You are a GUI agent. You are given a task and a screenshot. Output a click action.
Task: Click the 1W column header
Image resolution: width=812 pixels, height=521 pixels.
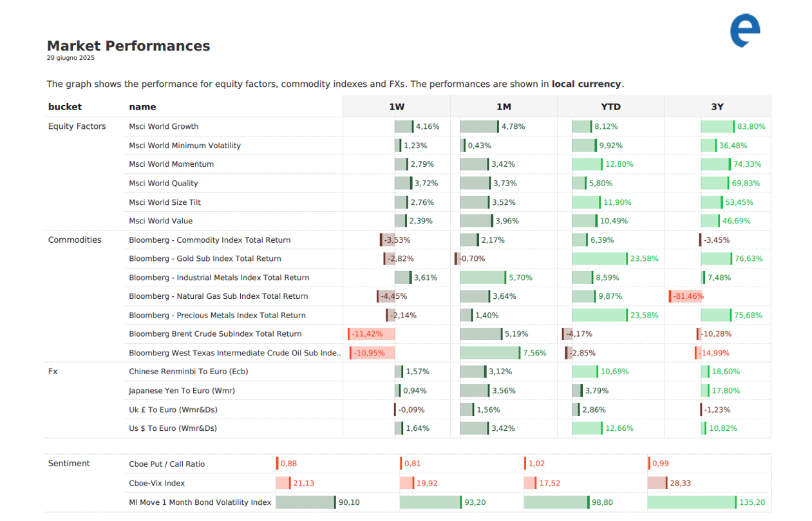point(397,107)
